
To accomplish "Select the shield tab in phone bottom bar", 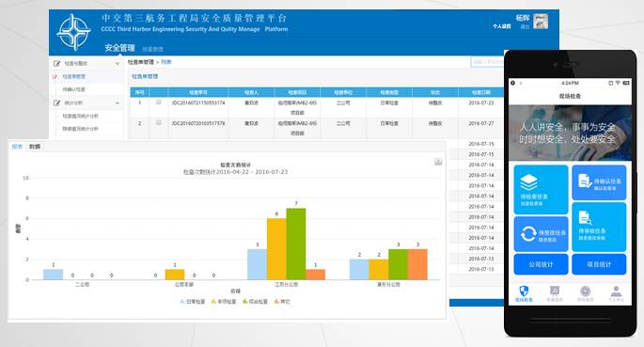I will coord(524,294).
